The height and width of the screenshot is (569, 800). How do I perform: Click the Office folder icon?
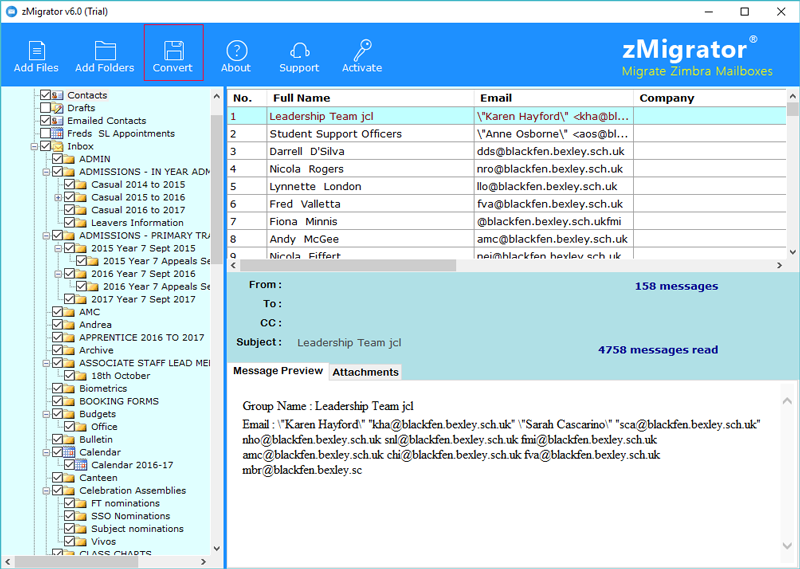pos(81,427)
